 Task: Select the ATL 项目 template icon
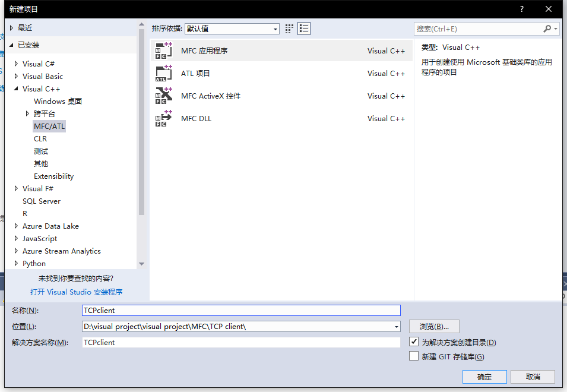(x=163, y=74)
